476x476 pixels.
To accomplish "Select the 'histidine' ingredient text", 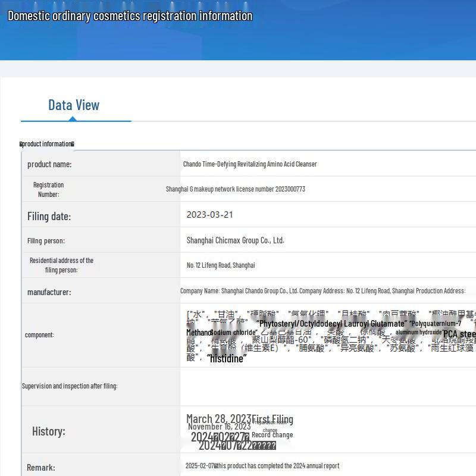I will (227, 359).
